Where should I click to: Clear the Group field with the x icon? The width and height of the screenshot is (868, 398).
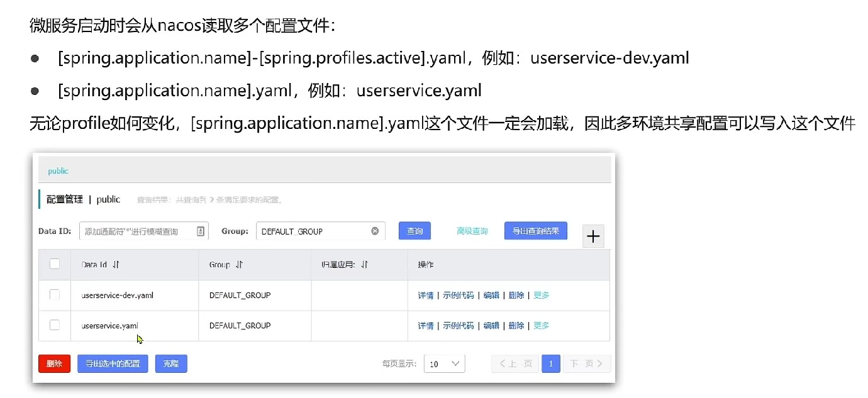coord(375,231)
